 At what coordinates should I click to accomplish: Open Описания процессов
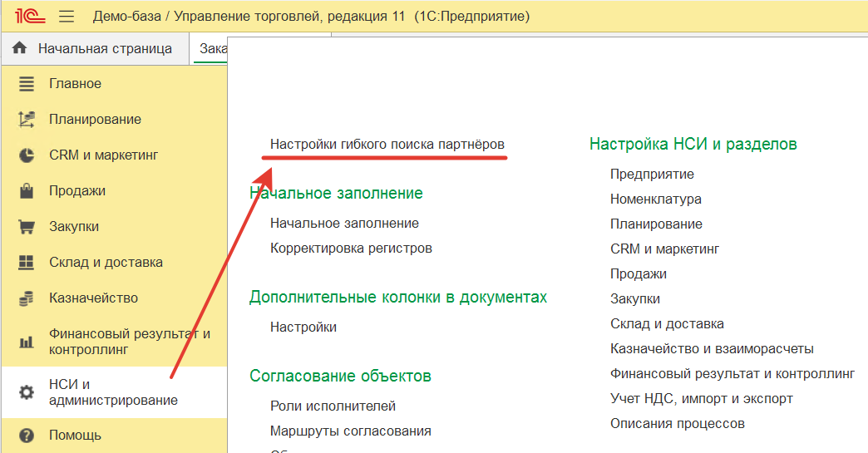677,424
